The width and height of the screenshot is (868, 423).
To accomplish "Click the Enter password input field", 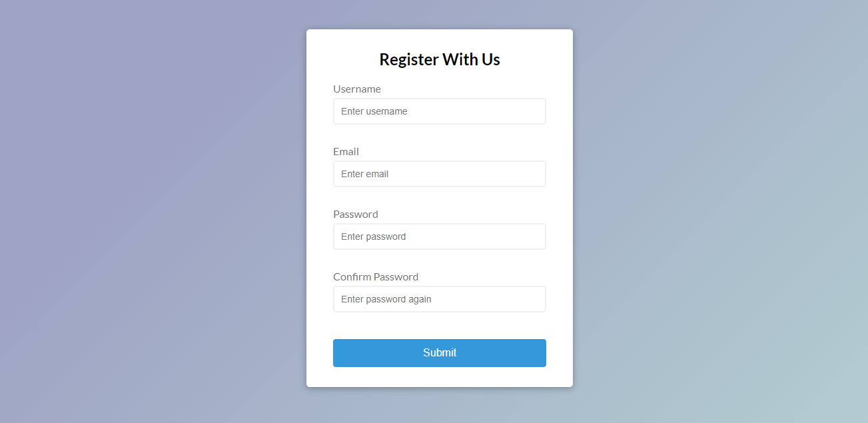I will (440, 236).
